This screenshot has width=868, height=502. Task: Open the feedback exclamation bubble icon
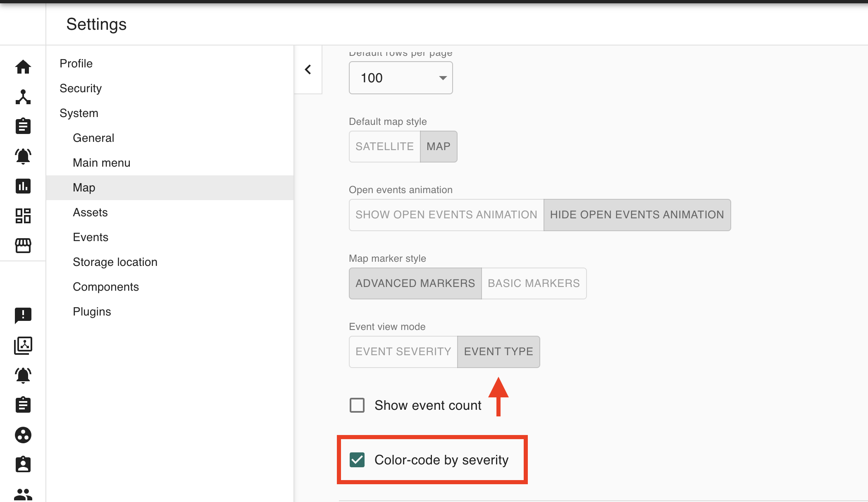click(x=23, y=315)
